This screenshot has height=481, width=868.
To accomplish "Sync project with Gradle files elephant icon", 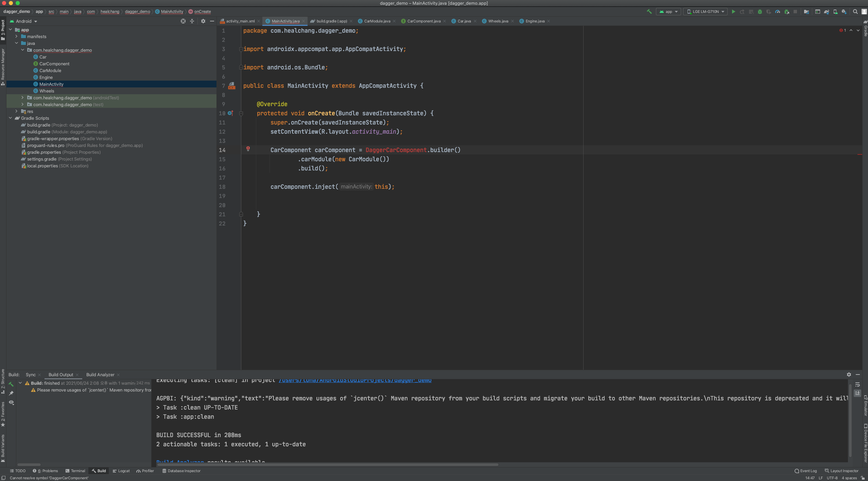I will pyautogui.click(x=827, y=12).
